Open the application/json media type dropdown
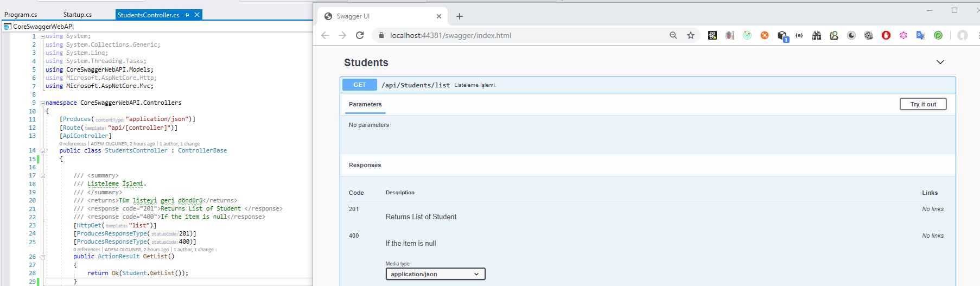980x286 pixels. click(x=435, y=274)
